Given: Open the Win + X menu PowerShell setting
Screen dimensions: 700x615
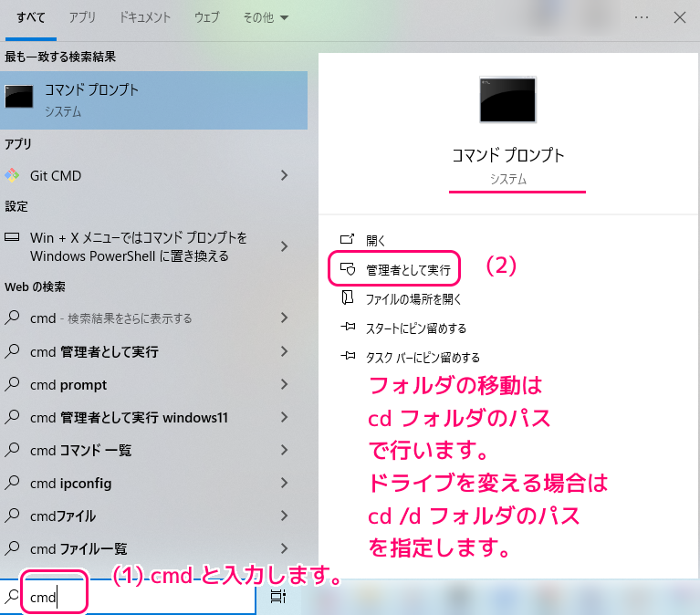Looking at the screenshot, I should (137, 246).
